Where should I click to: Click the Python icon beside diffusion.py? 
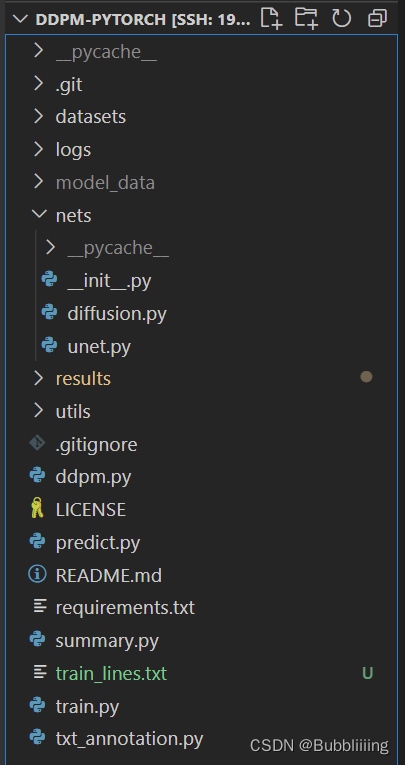click(49, 313)
